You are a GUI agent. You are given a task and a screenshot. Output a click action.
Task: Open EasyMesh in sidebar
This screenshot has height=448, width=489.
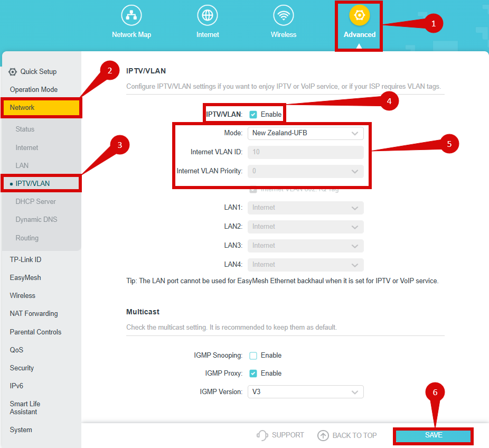click(x=25, y=278)
